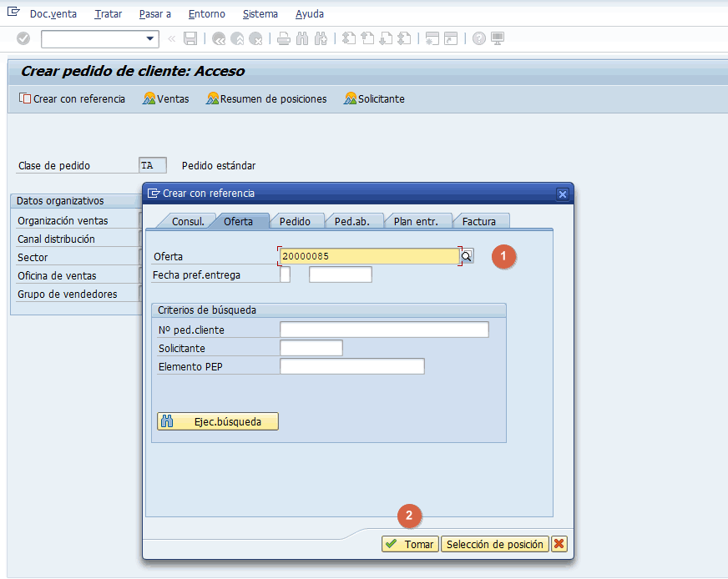Click the Help question mark icon
This screenshot has width=728, height=579.
[x=479, y=38]
